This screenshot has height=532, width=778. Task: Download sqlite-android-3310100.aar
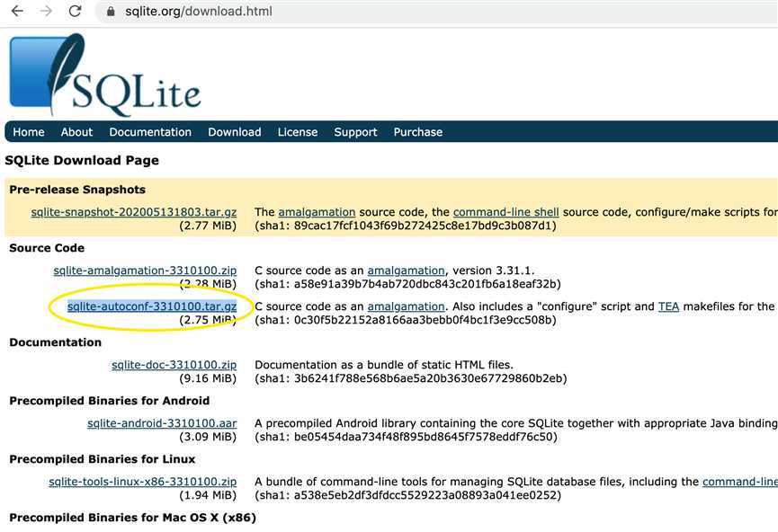point(162,423)
